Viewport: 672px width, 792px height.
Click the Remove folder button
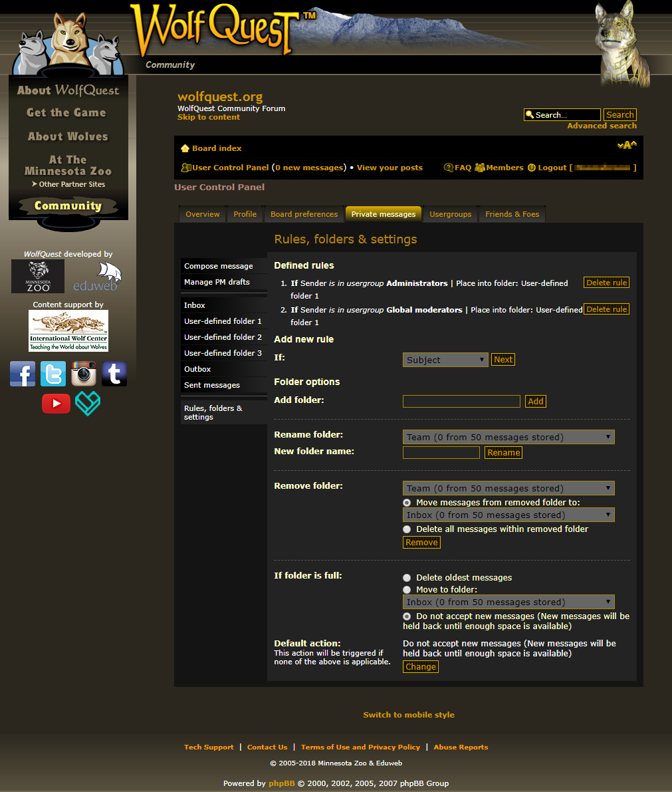421,543
